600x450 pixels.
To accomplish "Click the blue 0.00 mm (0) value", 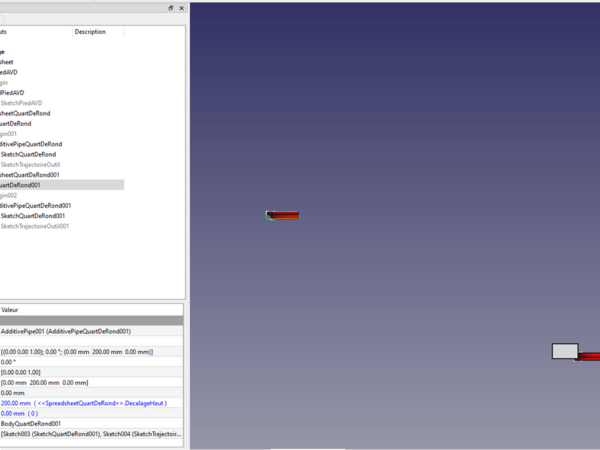I will [20, 413].
